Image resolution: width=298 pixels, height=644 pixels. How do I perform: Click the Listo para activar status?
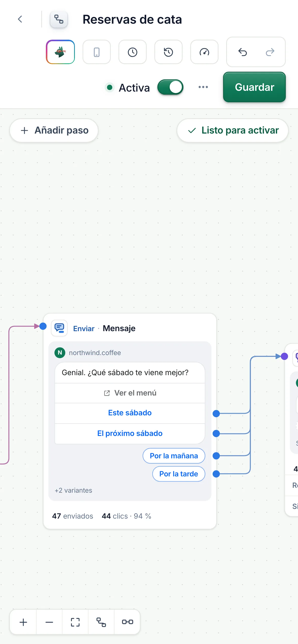(x=233, y=130)
